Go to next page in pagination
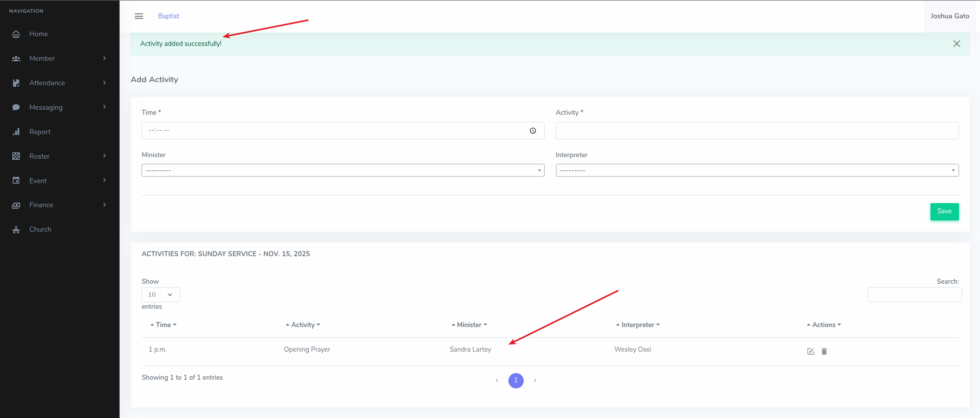The image size is (980, 418). point(535,380)
